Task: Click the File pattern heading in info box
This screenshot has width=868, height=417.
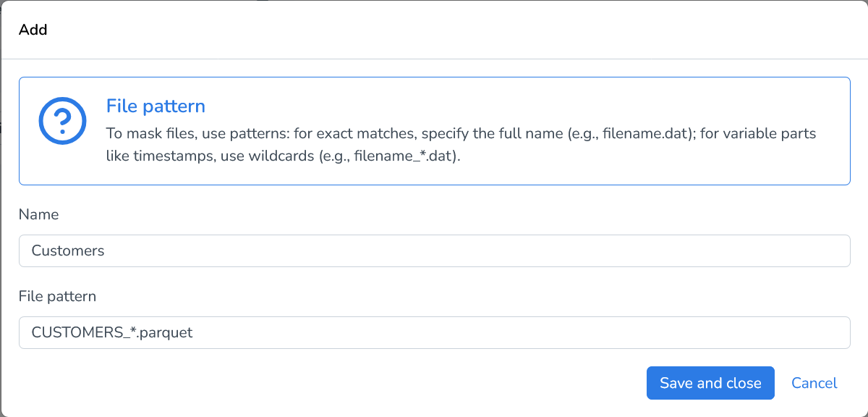Action: 156,106
